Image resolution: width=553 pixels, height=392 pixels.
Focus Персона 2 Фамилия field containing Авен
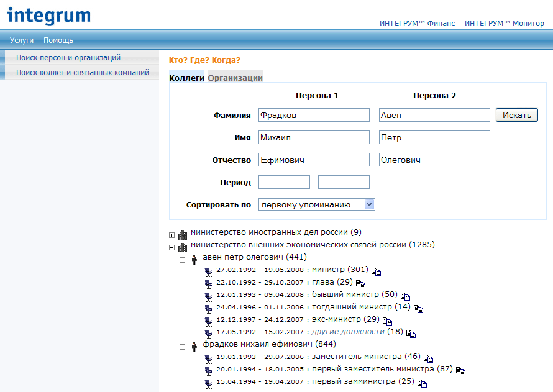point(434,115)
